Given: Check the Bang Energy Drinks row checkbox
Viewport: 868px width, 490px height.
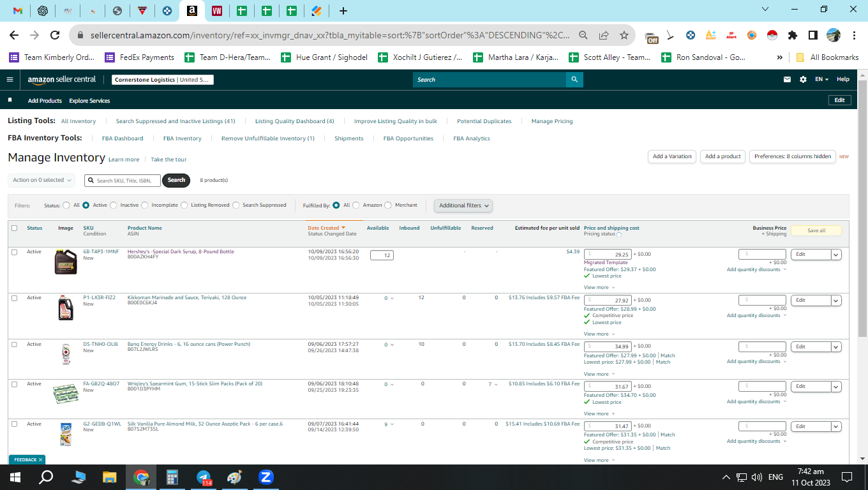Looking at the screenshot, I should tap(14, 345).
